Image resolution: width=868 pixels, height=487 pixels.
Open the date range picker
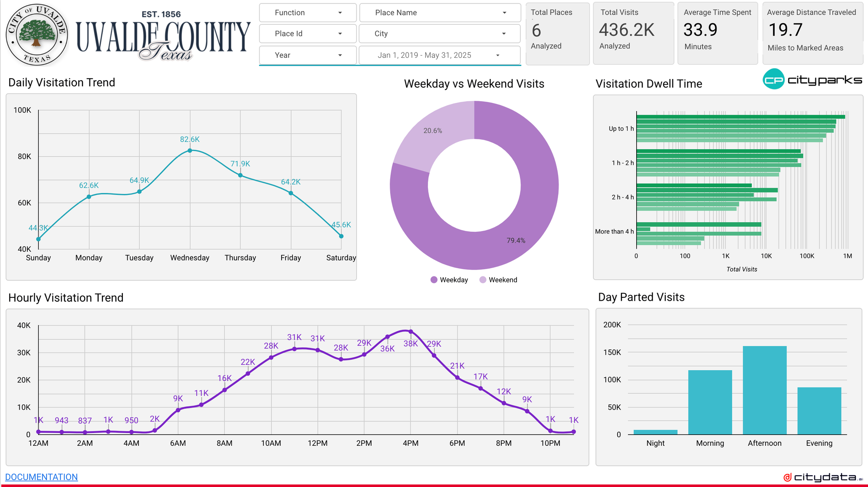click(x=440, y=55)
